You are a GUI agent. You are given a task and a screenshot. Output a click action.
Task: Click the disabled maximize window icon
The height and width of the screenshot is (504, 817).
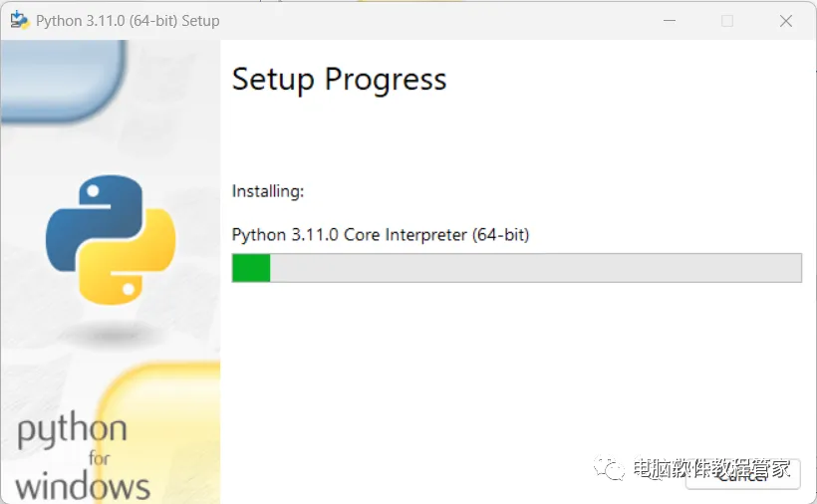coord(727,21)
